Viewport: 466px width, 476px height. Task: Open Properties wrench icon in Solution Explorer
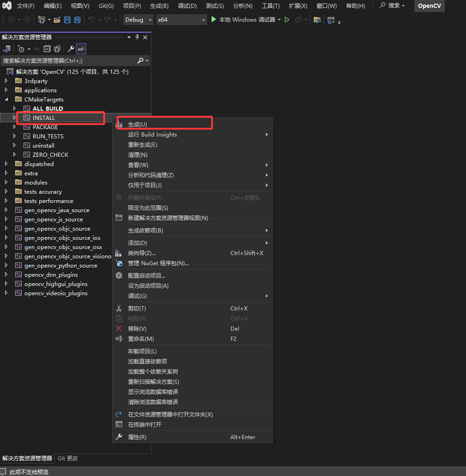(71, 49)
